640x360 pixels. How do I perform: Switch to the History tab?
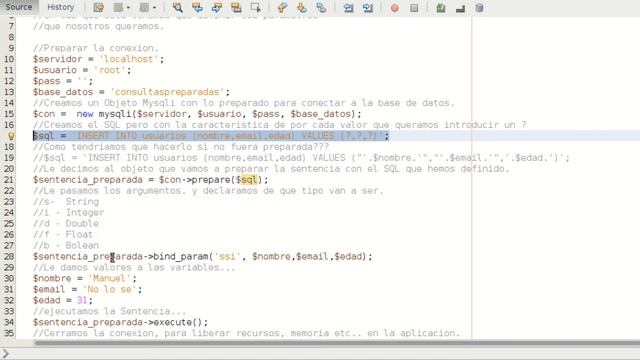coord(60,7)
